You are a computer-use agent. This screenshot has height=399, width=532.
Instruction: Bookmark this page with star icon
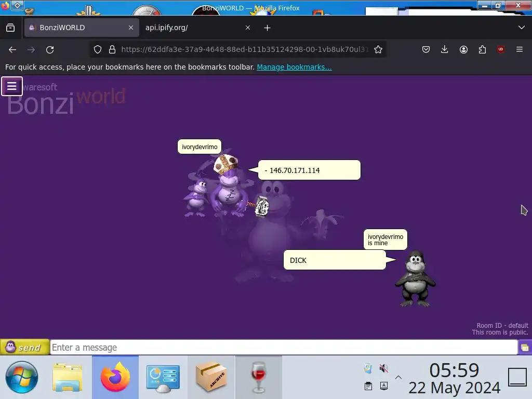[378, 49]
